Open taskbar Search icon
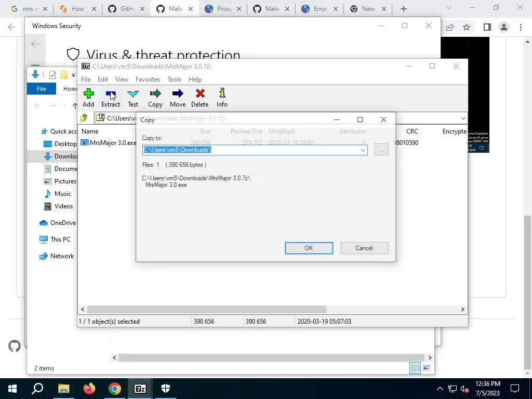This screenshot has width=532, height=399. click(37, 389)
